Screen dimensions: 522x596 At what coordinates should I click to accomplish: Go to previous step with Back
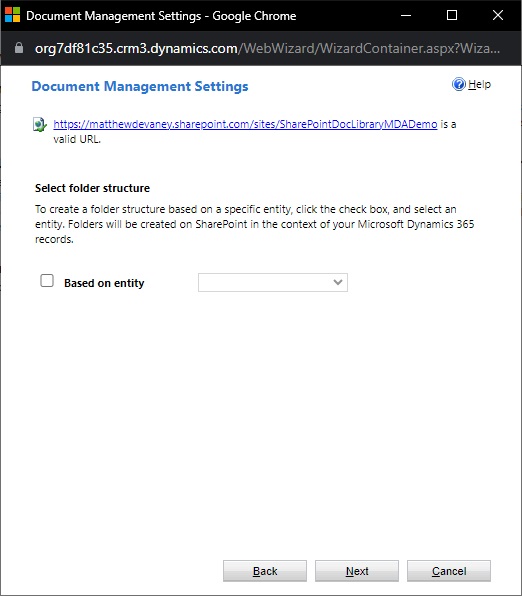coord(265,571)
